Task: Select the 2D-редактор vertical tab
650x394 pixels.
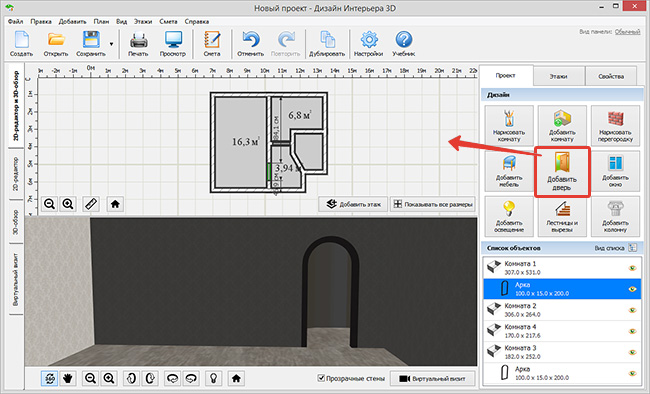Action: [16, 174]
